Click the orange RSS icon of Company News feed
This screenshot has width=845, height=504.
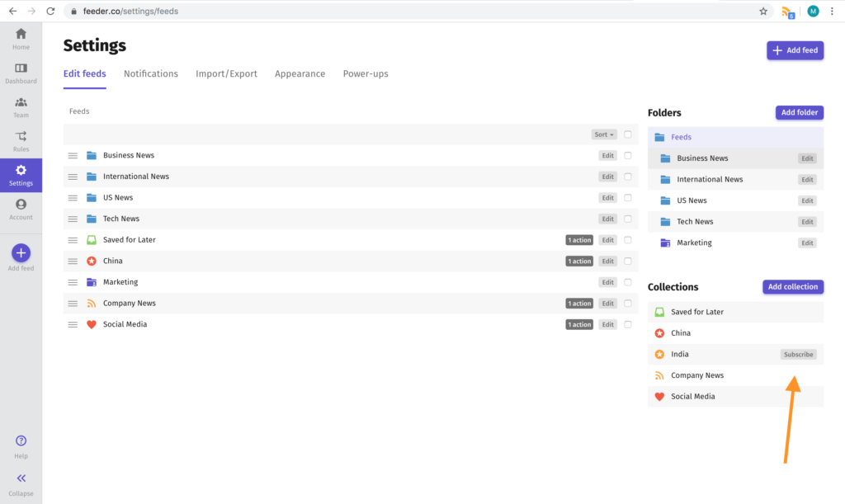[x=92, y=304]
